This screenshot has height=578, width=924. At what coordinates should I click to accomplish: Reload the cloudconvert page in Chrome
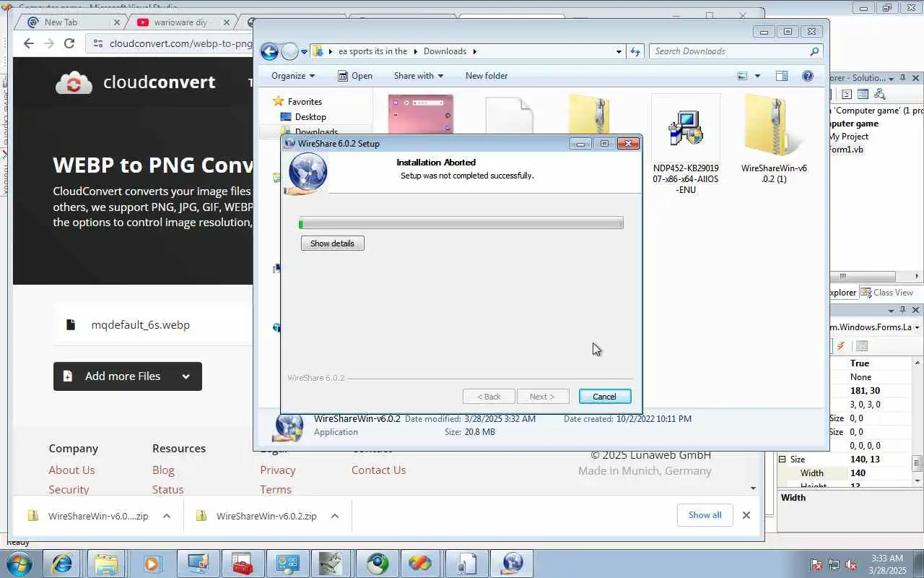(69, 43)
